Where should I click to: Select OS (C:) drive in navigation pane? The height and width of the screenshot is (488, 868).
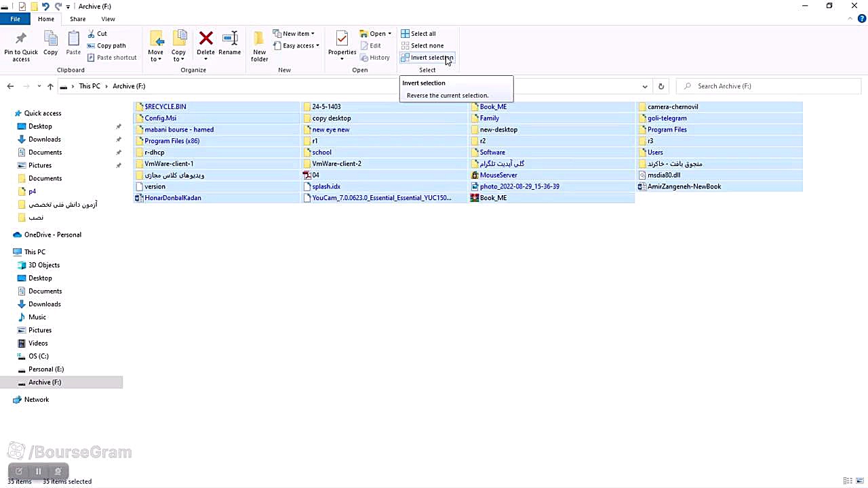(38, 356)
